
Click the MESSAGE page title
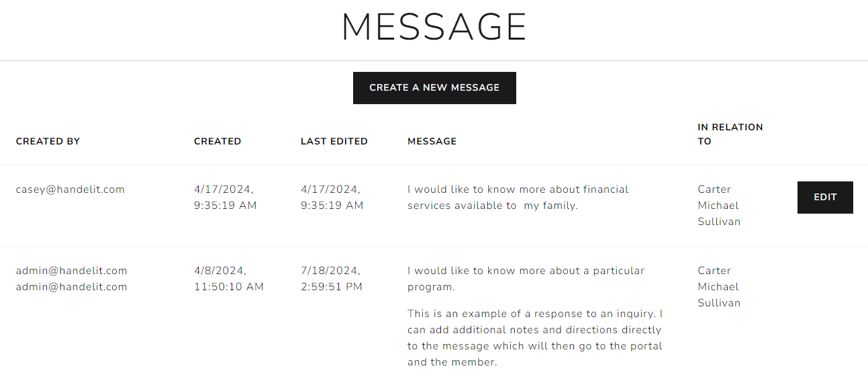[434, 28]
